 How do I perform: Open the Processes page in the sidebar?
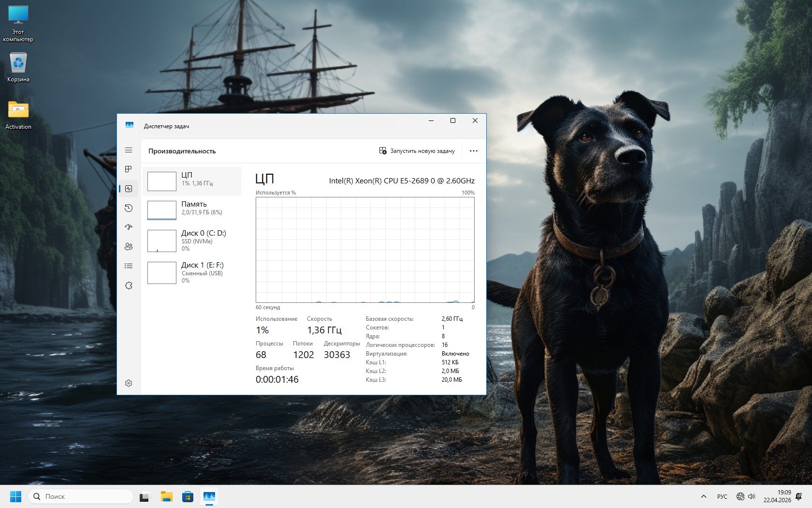tap(129, 169)
